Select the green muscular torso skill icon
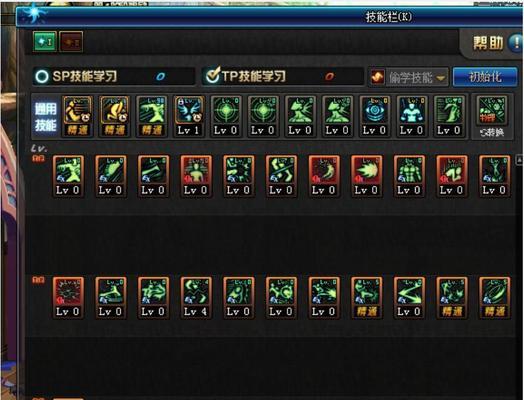The image size is (524, 400). [409, 176]
